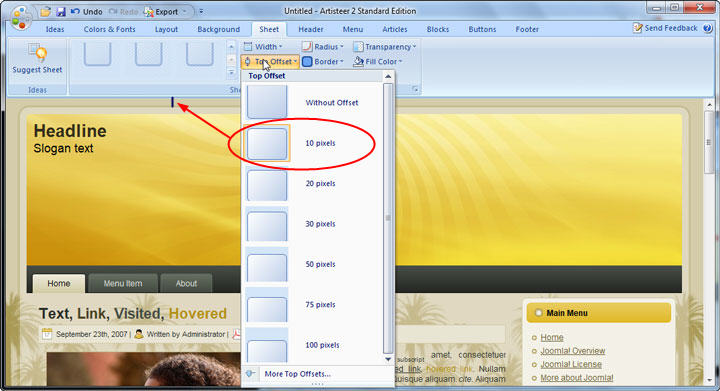Click the article title Text, Link, Visited, Hovered
This screenshot has width=720, height=391.
tap(133, 313)
